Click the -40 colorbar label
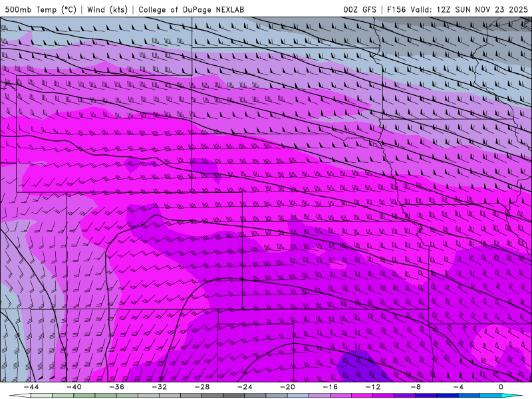 [x=74, y=387]
